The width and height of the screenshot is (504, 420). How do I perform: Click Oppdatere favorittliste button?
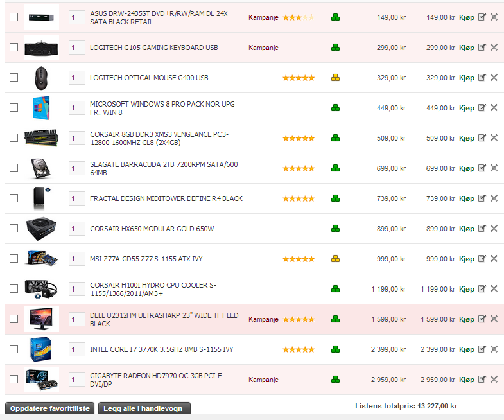point(50,408)
